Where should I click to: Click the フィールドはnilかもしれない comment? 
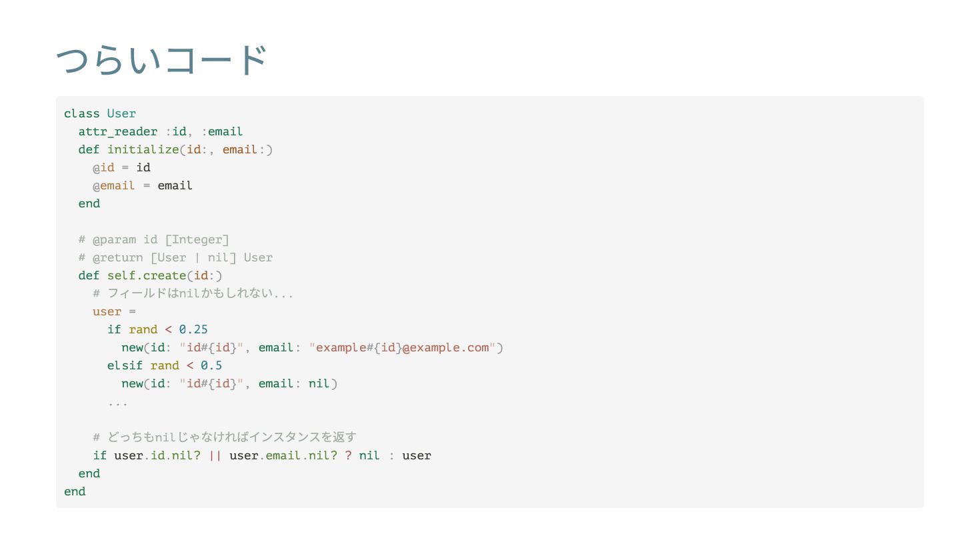pos(193,293)
